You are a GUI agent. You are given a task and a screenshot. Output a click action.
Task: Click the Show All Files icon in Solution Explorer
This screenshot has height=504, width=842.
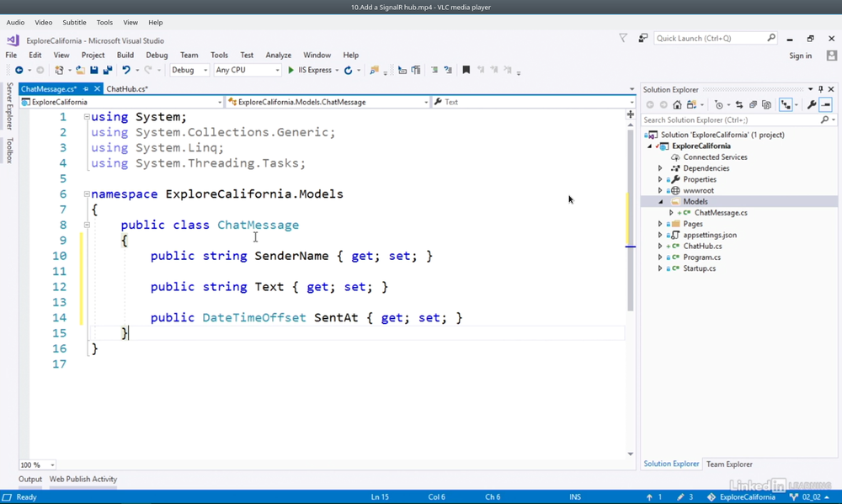point(766,104)
